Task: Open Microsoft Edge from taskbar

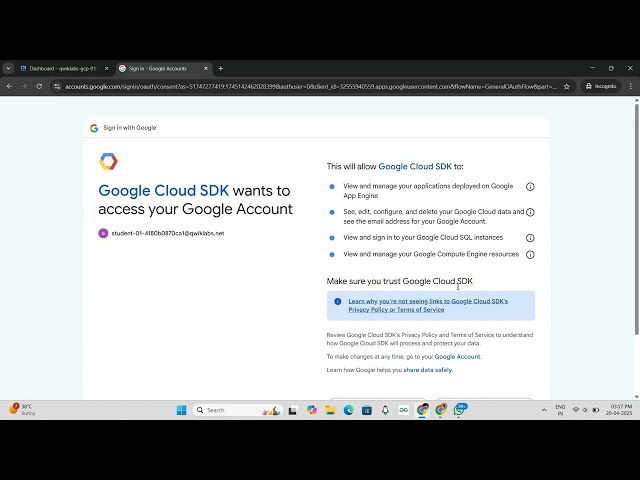Action: 349,410
